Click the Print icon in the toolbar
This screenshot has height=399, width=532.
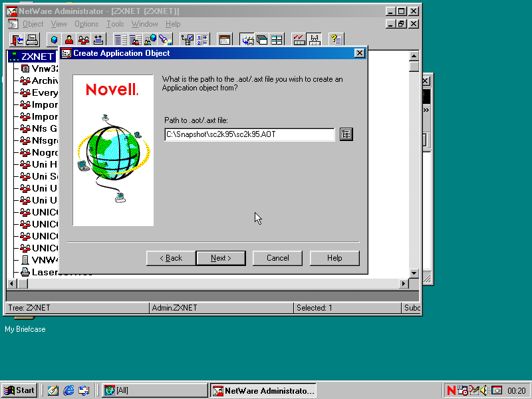pyautogui.click(x=32, y=40)
